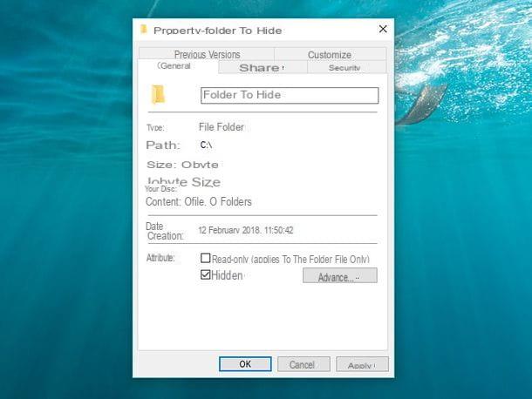Open the Security tab

pyautogui.click(x=346, y=67)
